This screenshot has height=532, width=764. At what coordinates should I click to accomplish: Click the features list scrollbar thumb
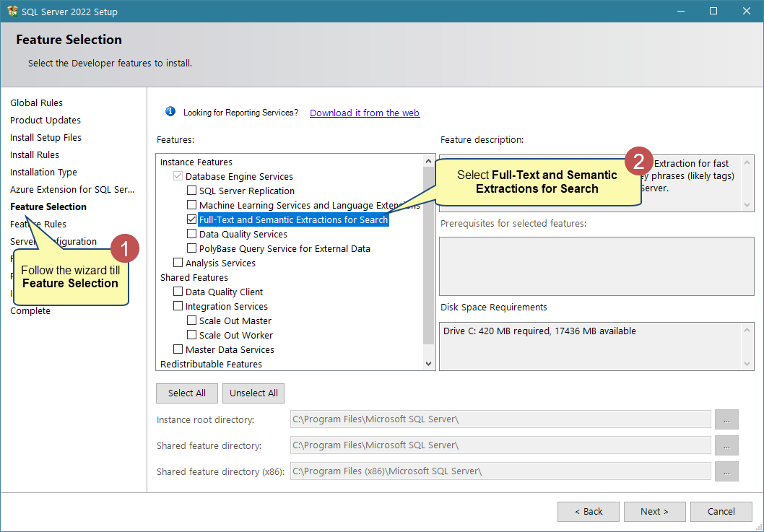pos(428,256)
